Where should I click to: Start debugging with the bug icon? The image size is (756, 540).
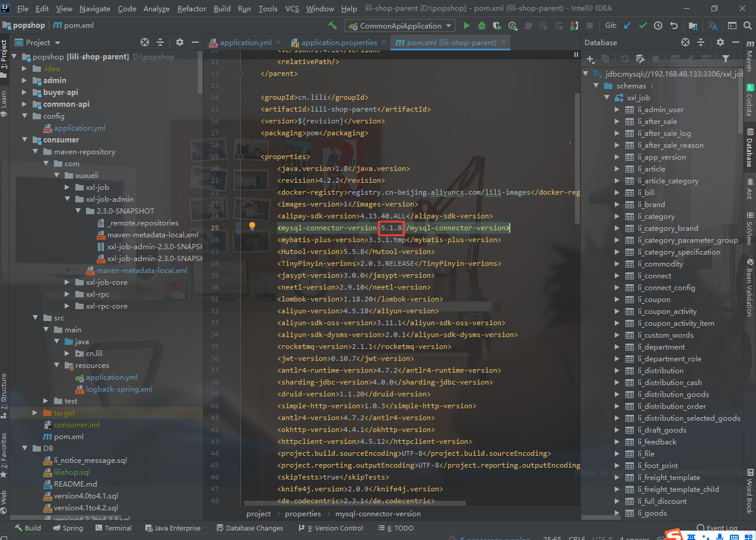click(x=482, y=26)
